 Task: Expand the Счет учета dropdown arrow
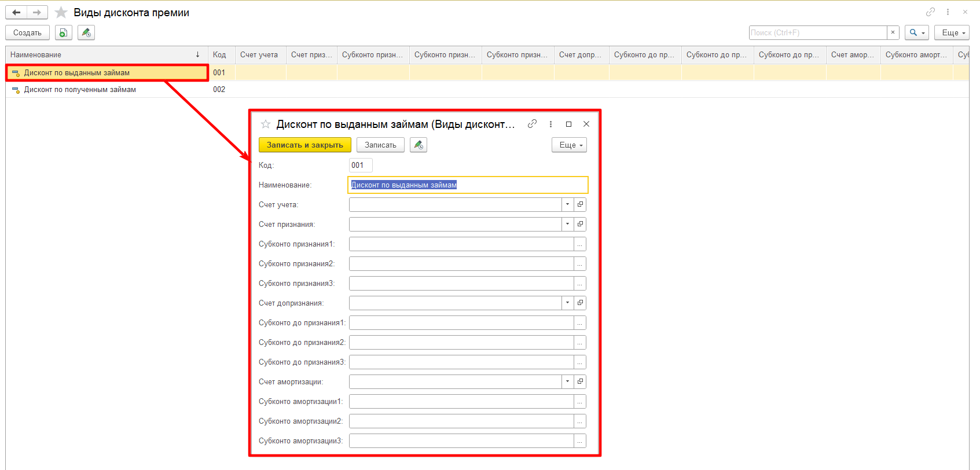[x=567, y=204]
